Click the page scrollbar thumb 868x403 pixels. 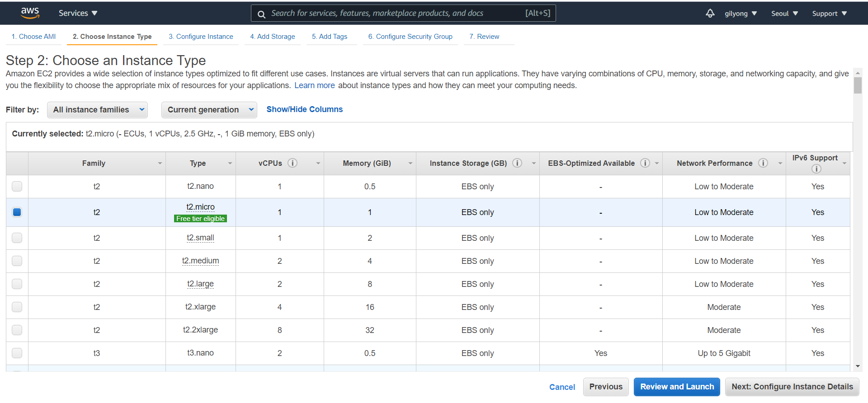click(858, 85)
